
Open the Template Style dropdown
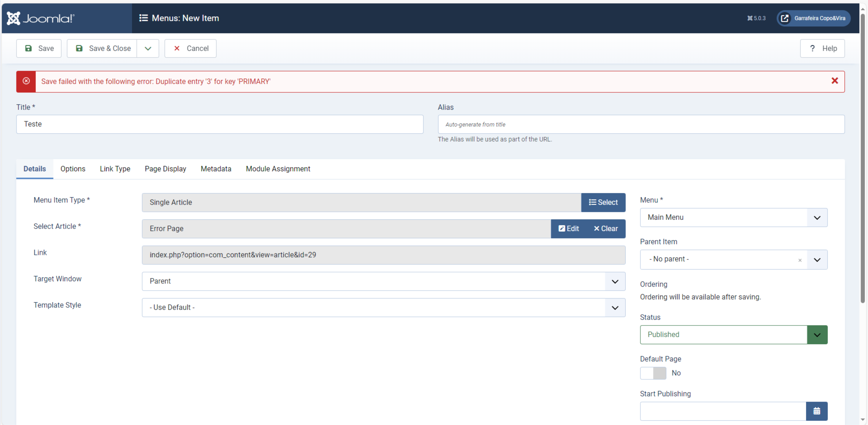pyautogui.click(x=383, y=308)
